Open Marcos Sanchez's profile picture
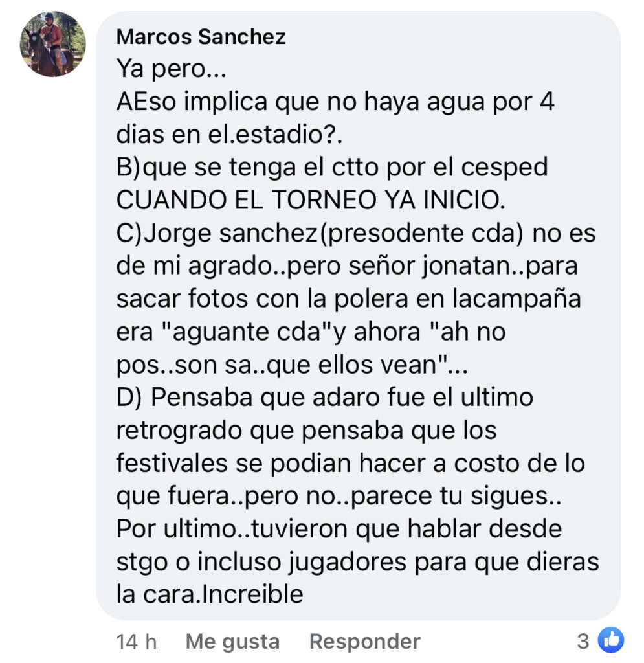The image size is (644, 663). [x=53, y=44]
